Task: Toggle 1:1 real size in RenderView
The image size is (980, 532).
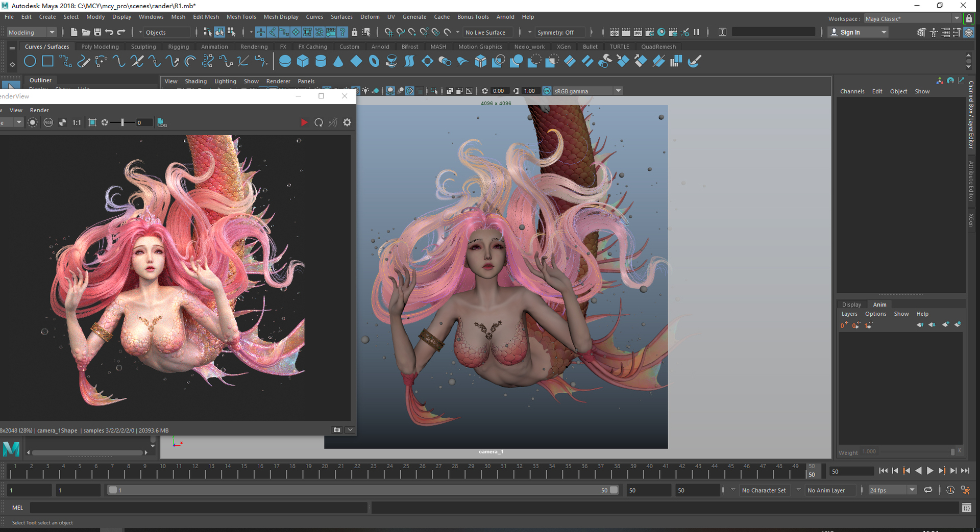Action: click(x=77, y=122)
